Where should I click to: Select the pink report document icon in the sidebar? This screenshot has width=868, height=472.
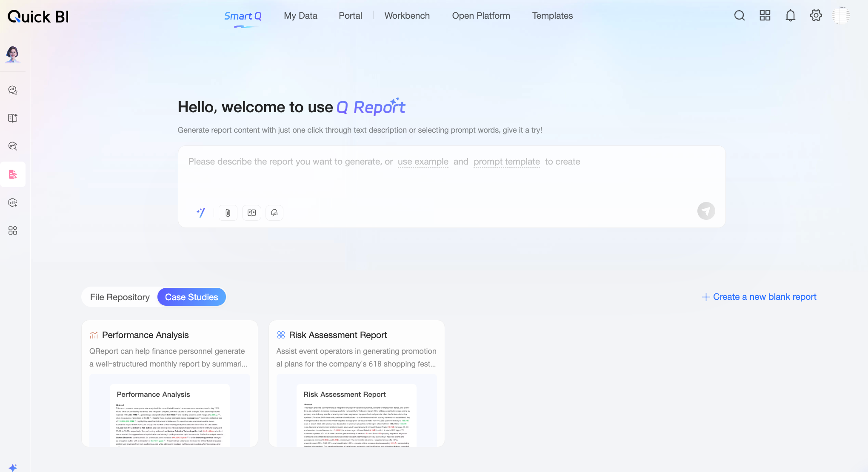[x=13, y=174]
